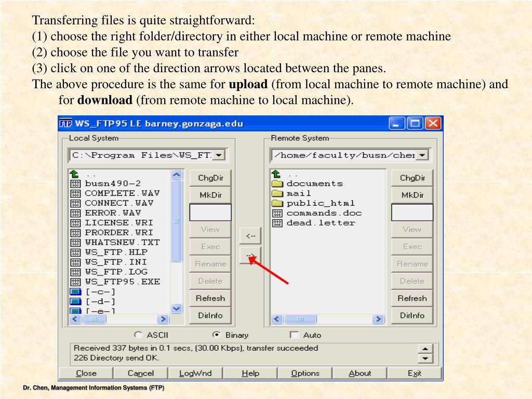Click the local file list scroll up arrow

click(177, 175)
